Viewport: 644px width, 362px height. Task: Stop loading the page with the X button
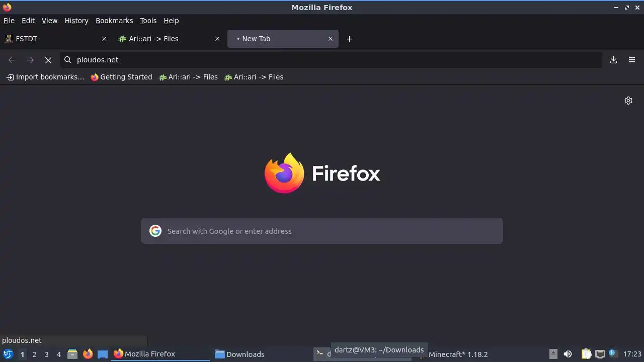48,60
